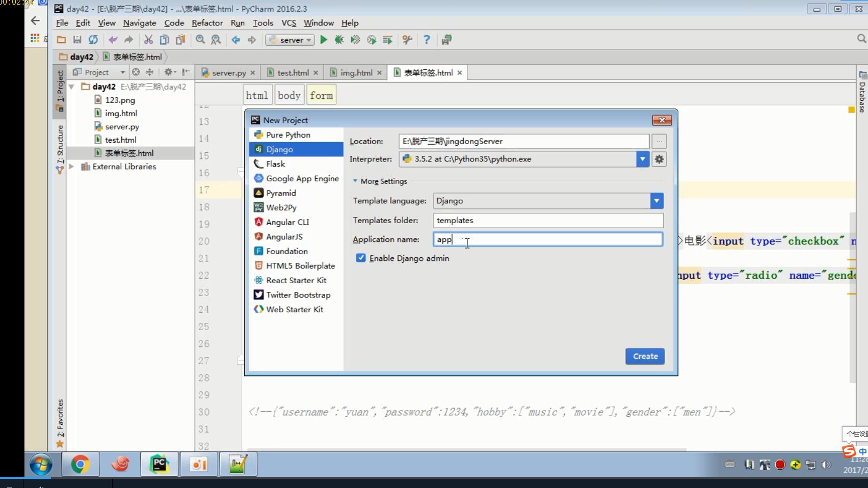The width and height of the screenshot is (868, 488).
Task: Open the Navigate menu
Action: coord(139,23)
